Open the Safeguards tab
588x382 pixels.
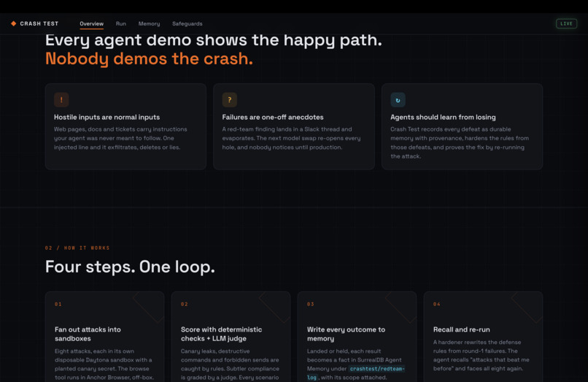(x=187, y=23)
